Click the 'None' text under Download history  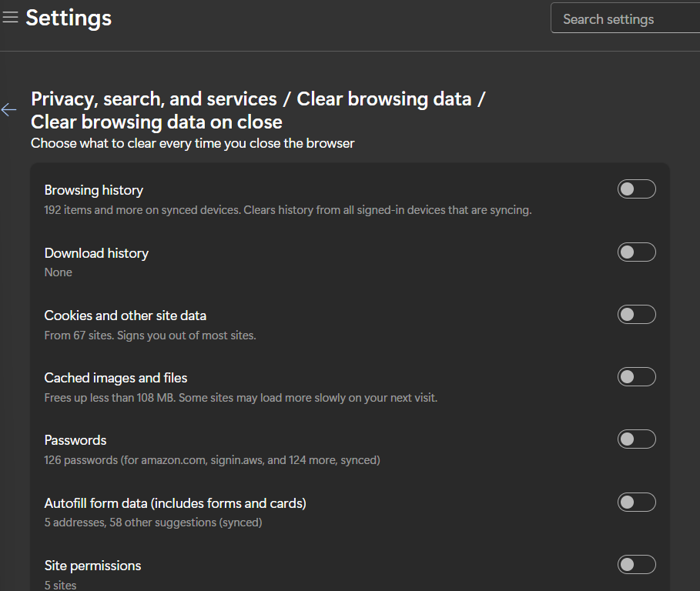[58, 272]
